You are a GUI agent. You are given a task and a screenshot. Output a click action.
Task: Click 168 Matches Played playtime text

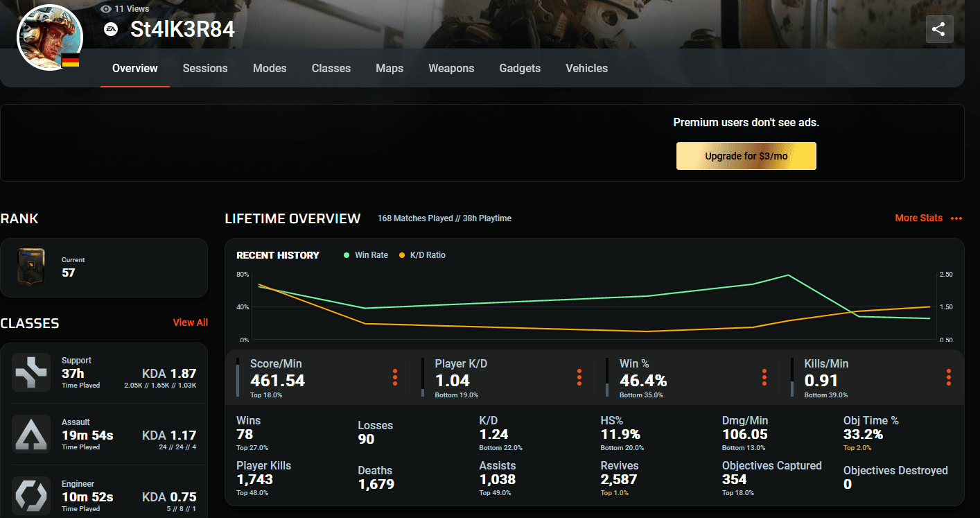(444, 218)
